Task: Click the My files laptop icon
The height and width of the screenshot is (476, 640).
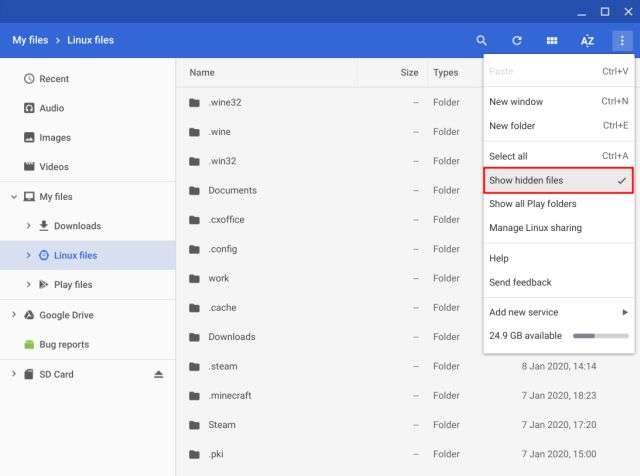Action: 29,196
